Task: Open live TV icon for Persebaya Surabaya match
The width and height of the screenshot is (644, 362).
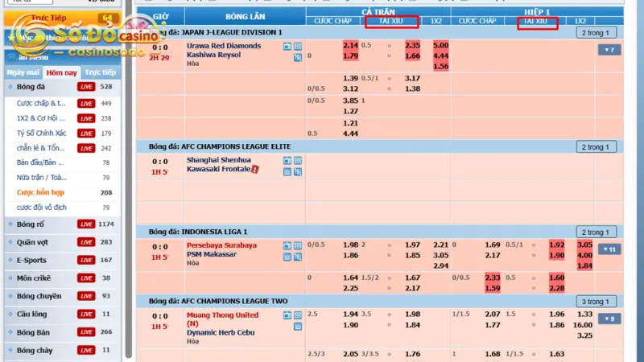Action: pyautogui.click(x=287, y=246)
